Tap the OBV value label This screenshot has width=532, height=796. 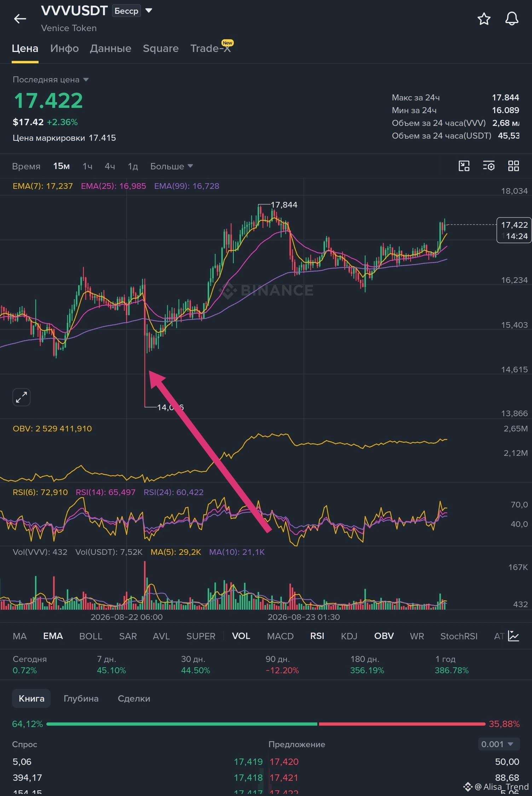[x=52, y=429]
